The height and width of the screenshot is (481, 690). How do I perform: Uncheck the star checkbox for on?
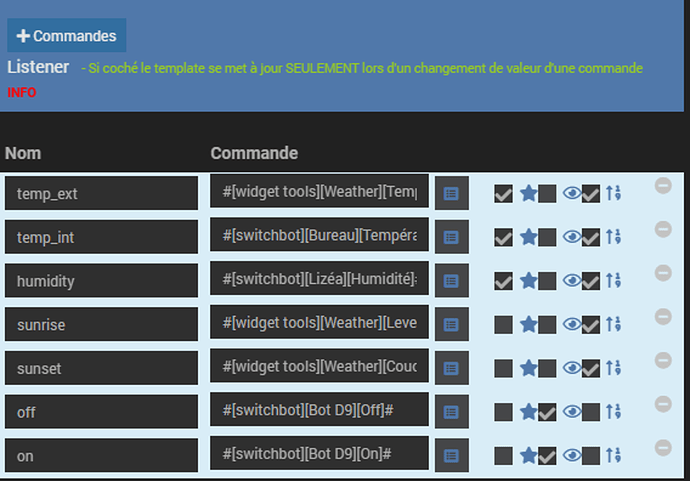click(x=547, y=456)
